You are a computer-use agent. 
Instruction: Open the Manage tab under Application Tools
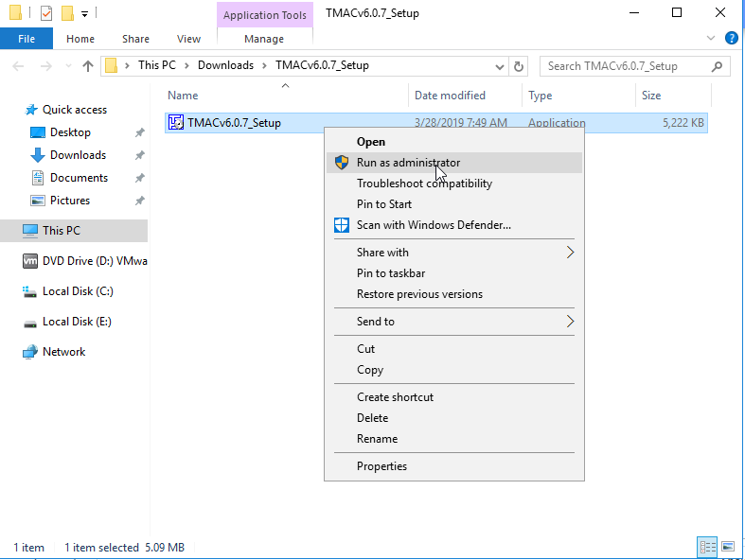click(x=264, y=39)
